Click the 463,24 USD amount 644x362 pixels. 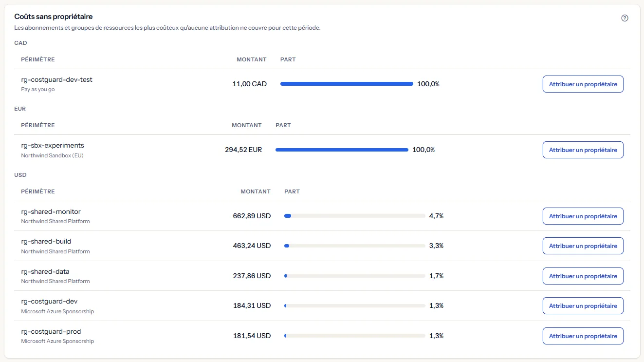tap(252, 246)
